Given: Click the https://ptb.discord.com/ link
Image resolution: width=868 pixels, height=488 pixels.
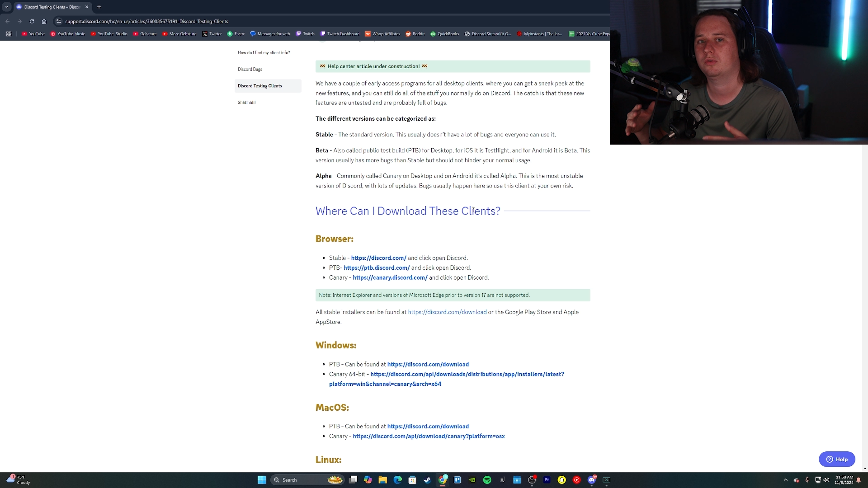Looking at the screenshot, I should coord(376,267).
